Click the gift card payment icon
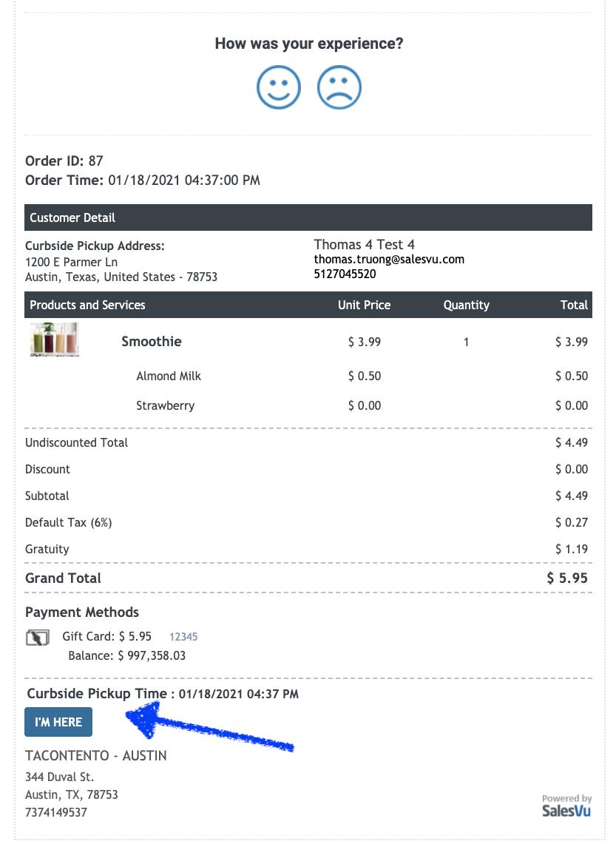616x844 pixels. pos(37,637)
